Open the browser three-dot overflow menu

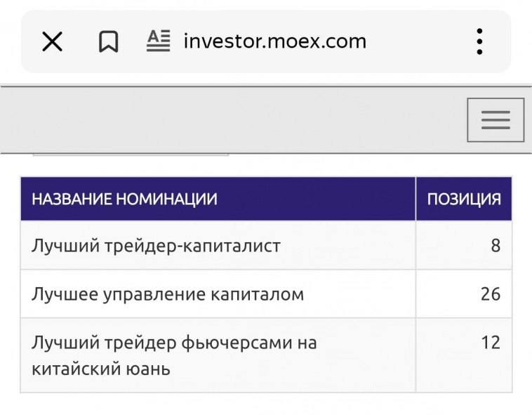pyautogui.click(x=479, y=42)
